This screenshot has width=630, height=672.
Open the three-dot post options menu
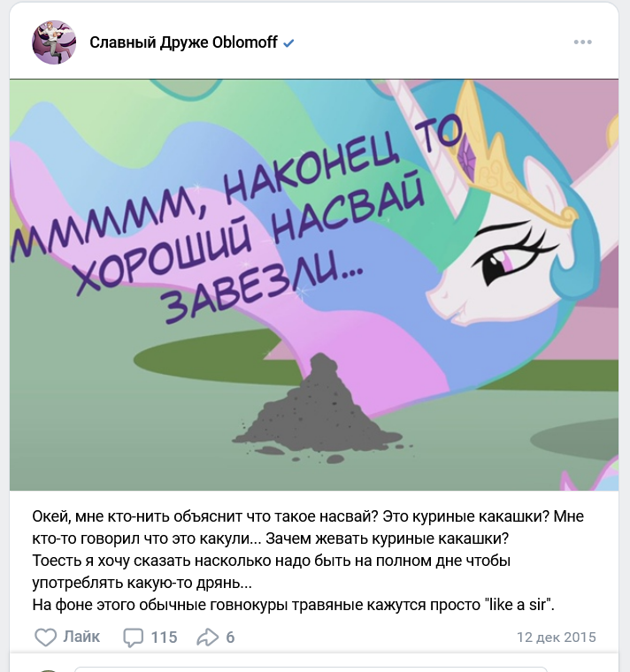click(583, 42)
